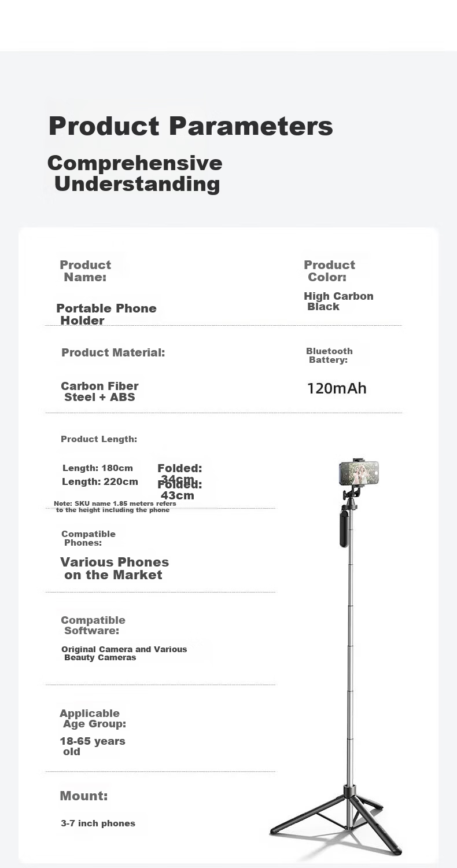The height and width of the screenshot is (868, 457).
Task: Click the Product Color label
Action: click(330, 270)
